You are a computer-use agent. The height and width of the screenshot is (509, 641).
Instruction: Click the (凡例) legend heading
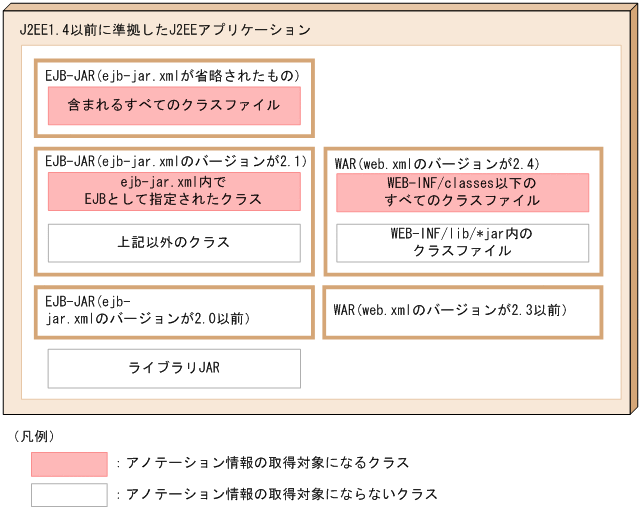click(34, 436)
